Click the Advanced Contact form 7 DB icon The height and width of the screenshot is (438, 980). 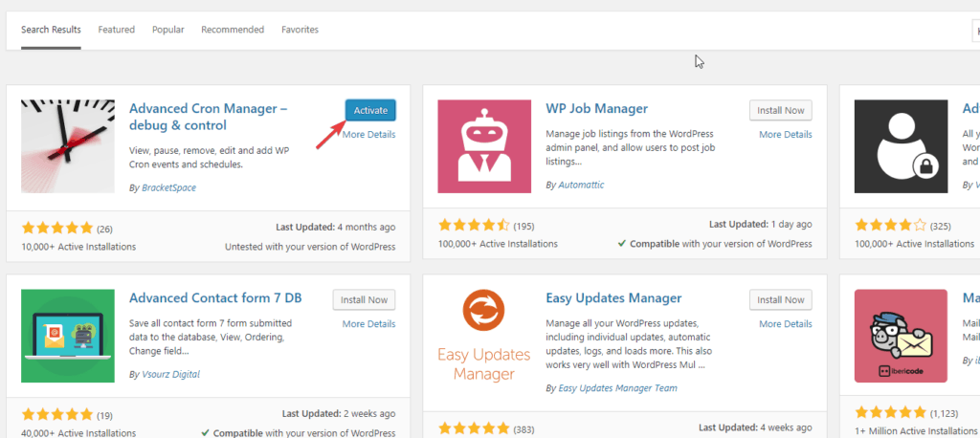68,336
